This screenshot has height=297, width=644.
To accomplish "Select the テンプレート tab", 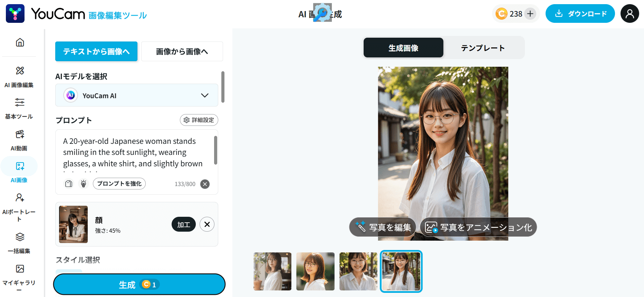I will (x=483, y=48).
